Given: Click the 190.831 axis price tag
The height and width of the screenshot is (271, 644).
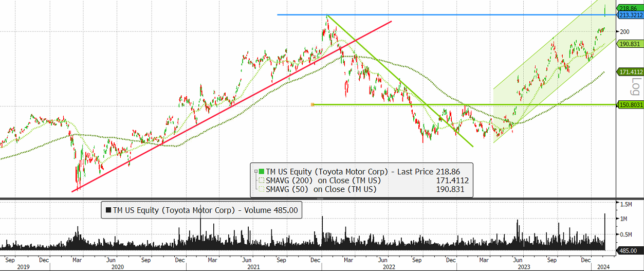Looking at the screenshot, I should [630, 44].
